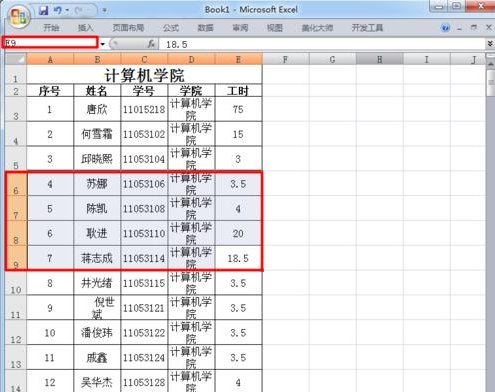This screenshot has height=392, width=495.
Task: Select the 工时 cell showing 20
Action: point(238,233)
